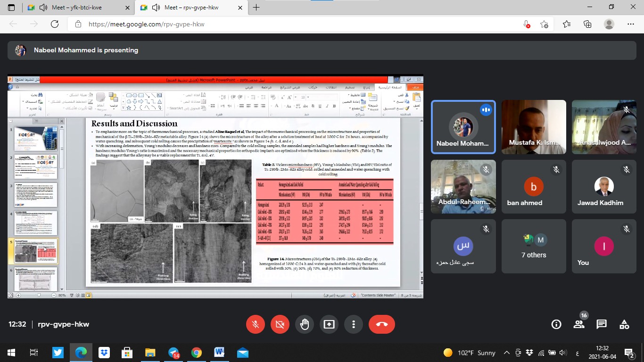
Task: Open the chat messages panel
Action: [602, 324]
